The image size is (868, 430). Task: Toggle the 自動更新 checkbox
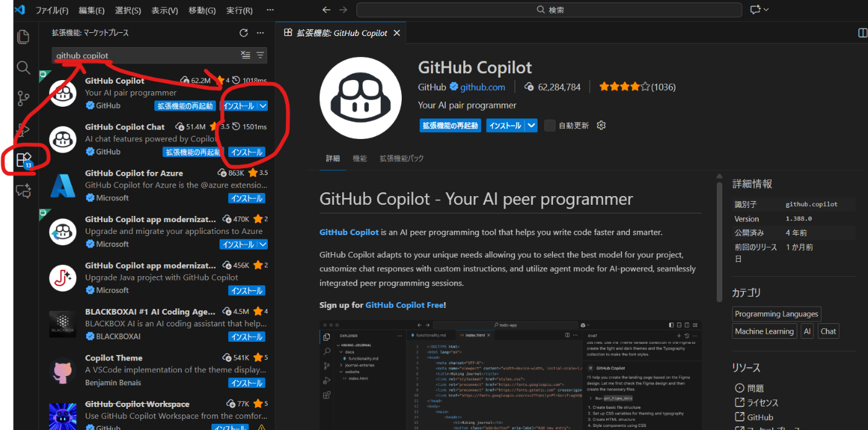point(549,125)
